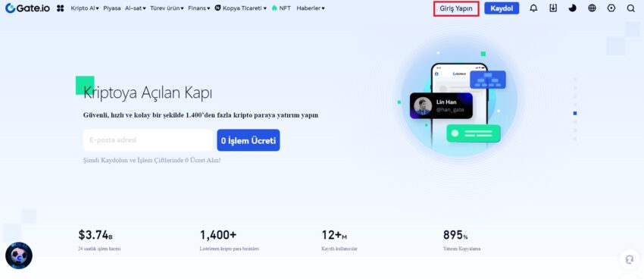Select the active blue carousel dot
The image size is (644, 279).
575,113
